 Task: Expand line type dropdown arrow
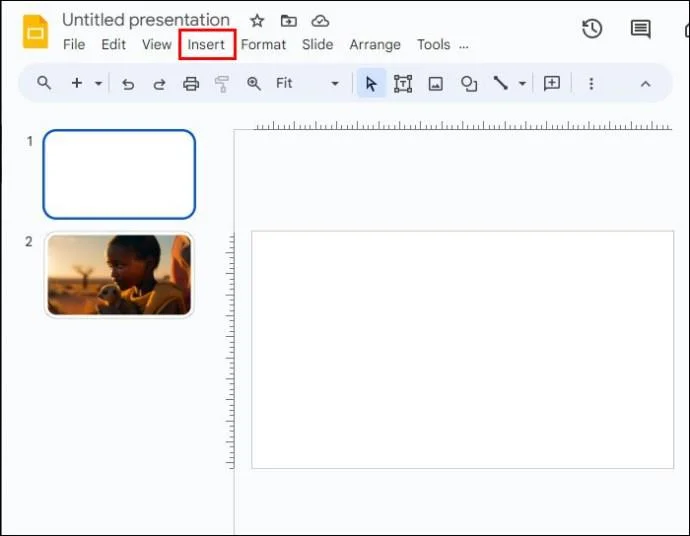click(522, 83)
